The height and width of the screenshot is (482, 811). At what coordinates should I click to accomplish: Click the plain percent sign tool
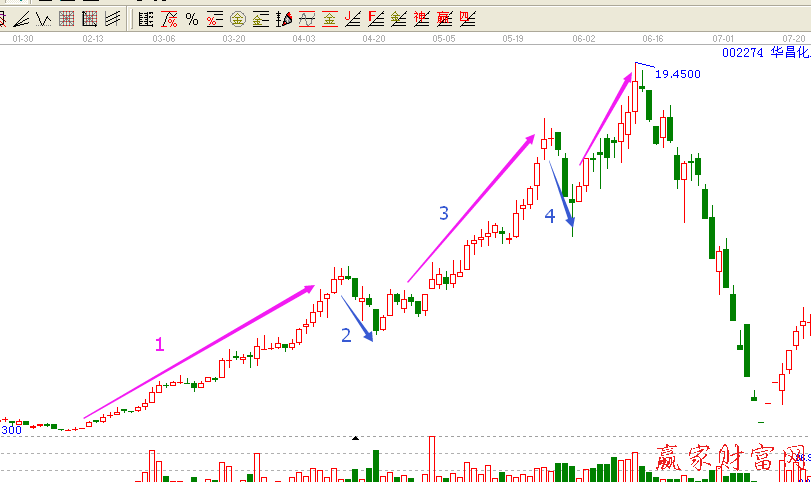click(x=191, y=18)
